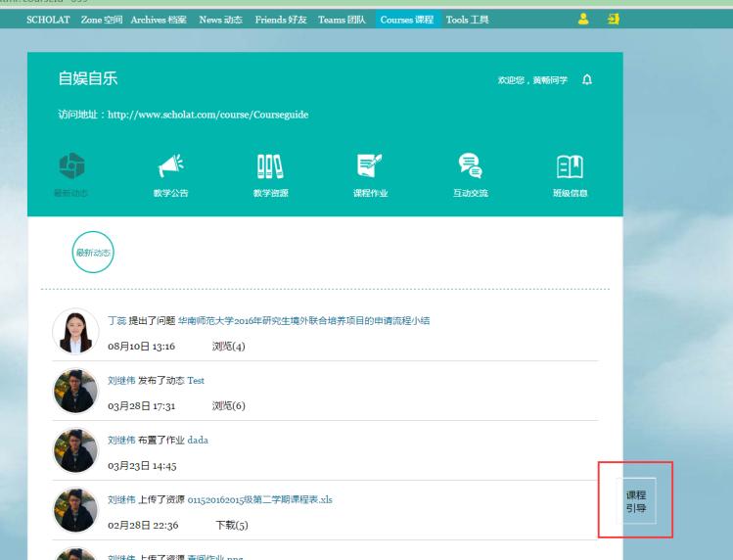Screen dimensions: 733x560
Task: Open 教学公告 announcements megaphone icon
Action: coord(171,165)
